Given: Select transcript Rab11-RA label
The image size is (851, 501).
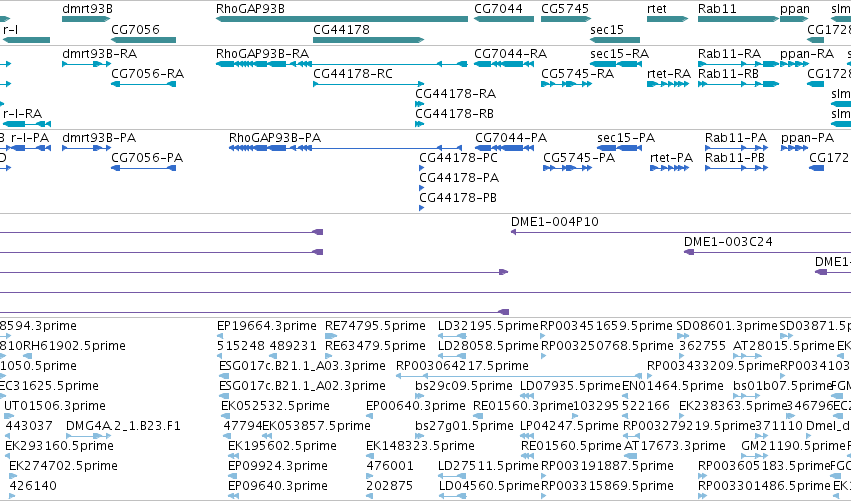Looking at the screenshot, I should pyautogui.click(x=729, y=54).
